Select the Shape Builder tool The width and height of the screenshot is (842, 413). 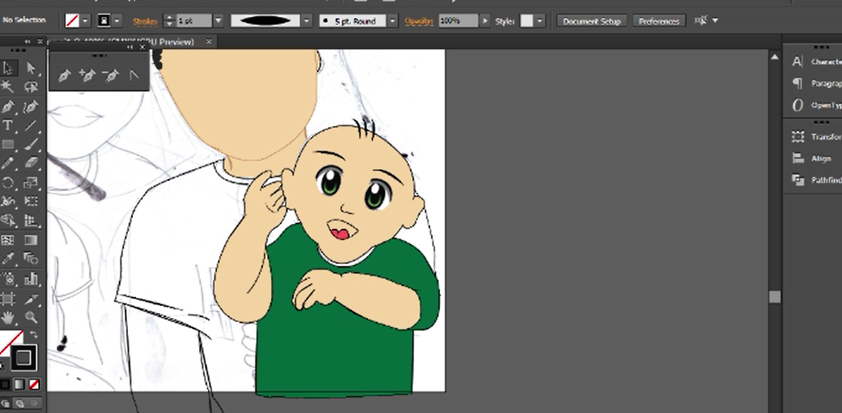click(8, 221)
